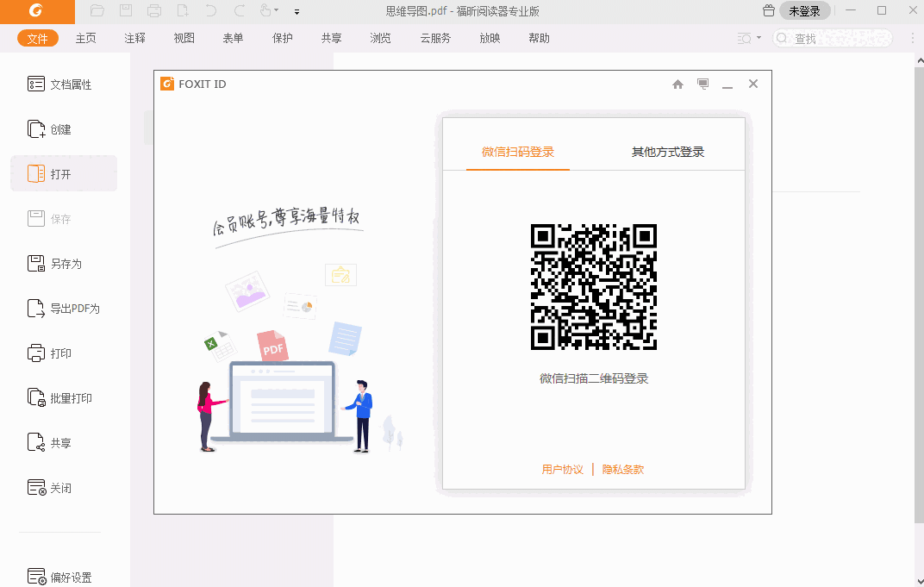Click the printer icon in quick access toolbar

click(154, 11)
